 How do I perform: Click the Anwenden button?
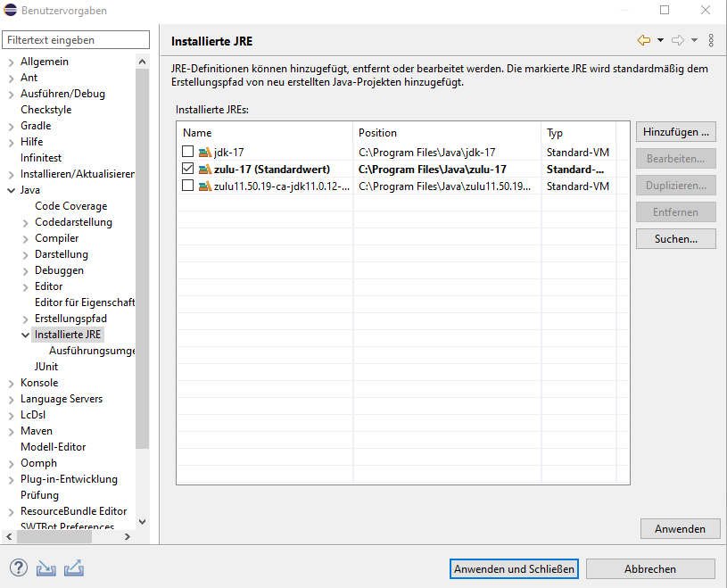click(x=681, y=528)
